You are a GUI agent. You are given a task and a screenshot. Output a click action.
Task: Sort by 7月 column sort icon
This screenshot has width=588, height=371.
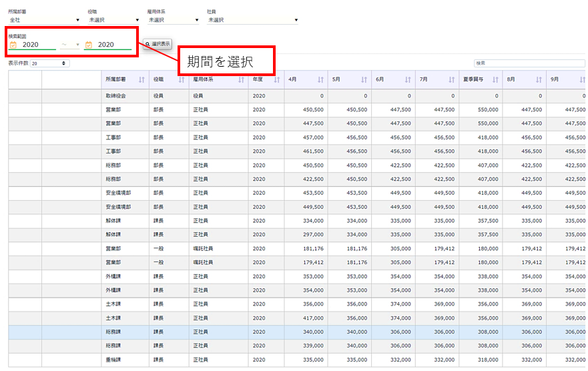pos(451,79)
